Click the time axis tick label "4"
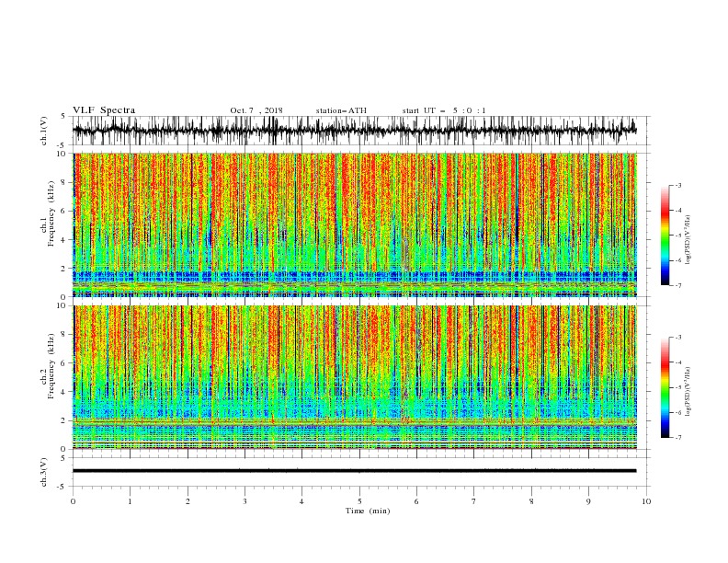The height and width of the screenshot is (563, 728). 301,501
